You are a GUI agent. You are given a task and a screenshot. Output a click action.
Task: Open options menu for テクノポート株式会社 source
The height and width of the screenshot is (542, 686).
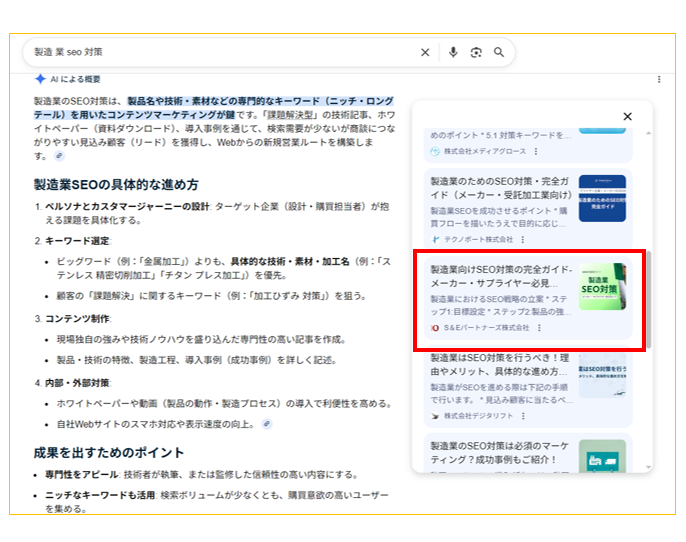523,239
